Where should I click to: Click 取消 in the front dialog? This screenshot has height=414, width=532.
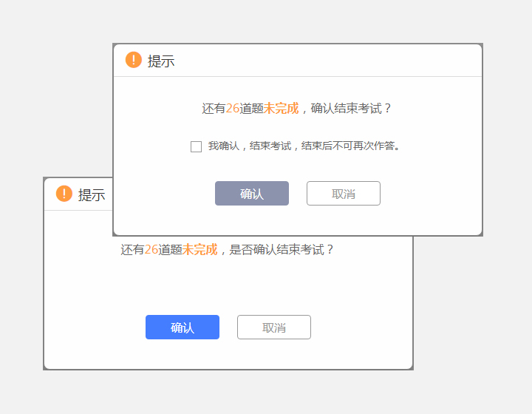[344, 194]
